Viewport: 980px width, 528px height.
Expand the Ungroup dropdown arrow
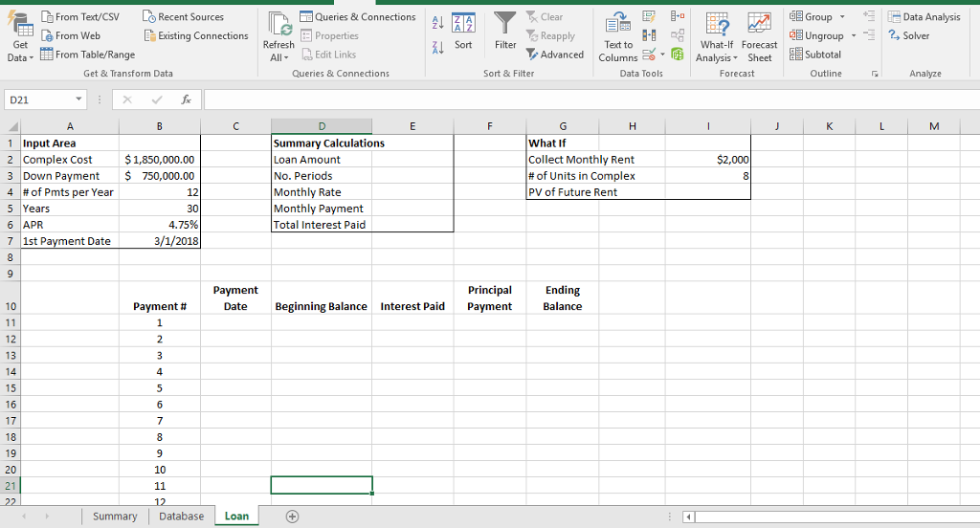853,35
